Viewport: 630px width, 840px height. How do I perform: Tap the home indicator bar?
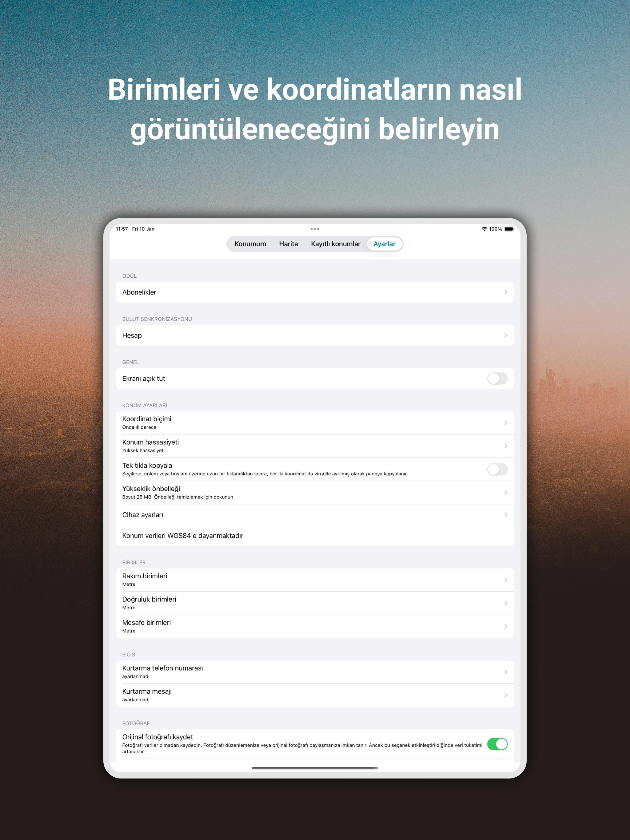click(315, 768)
